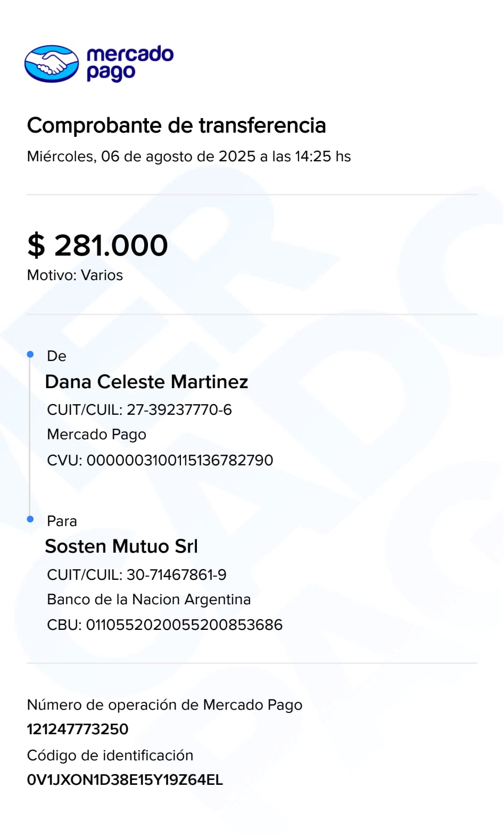Select recipient name Sosten Mutuo Srl
The width and height of the screenshot is (504, 837).
point(121,546)
